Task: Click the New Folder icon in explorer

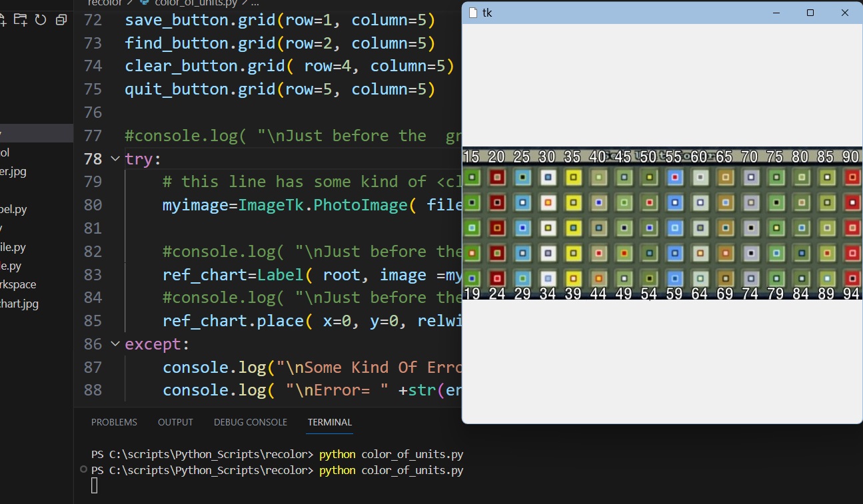Action: pyautogui.click(x=21, y=20)
